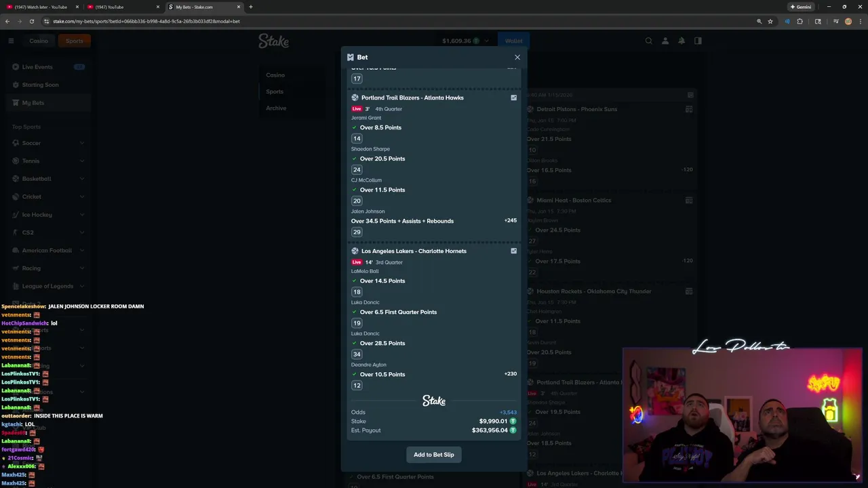The height and width of the screenshot is (488, 868).
Task: Click the zoom magnifier icon in address bar
Action: tap(759, 21)
